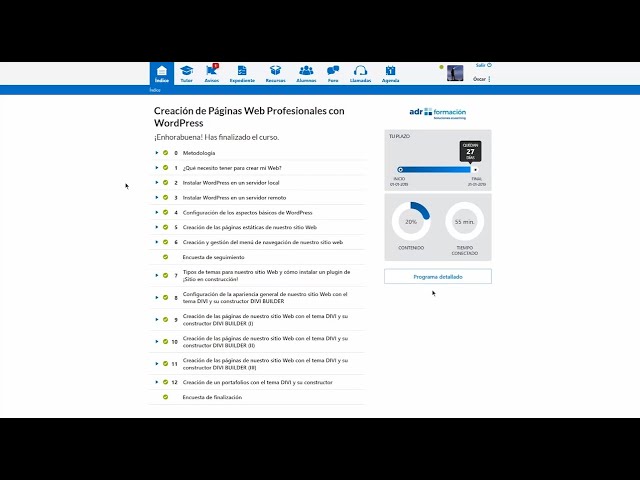Open Tipos de temas para nuestro sitio Web

point(266,276)
